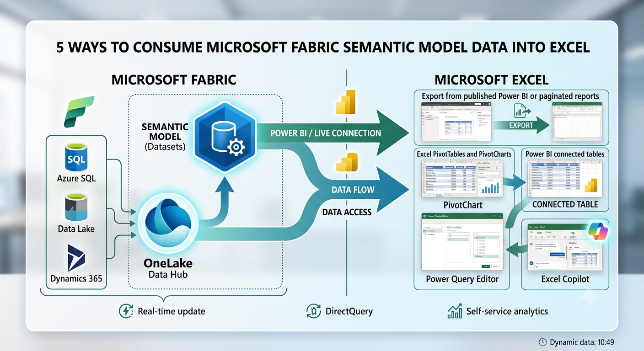644x351 pixels.
Task: Select the Semantic Model hexagon icon
Action: 224,136
